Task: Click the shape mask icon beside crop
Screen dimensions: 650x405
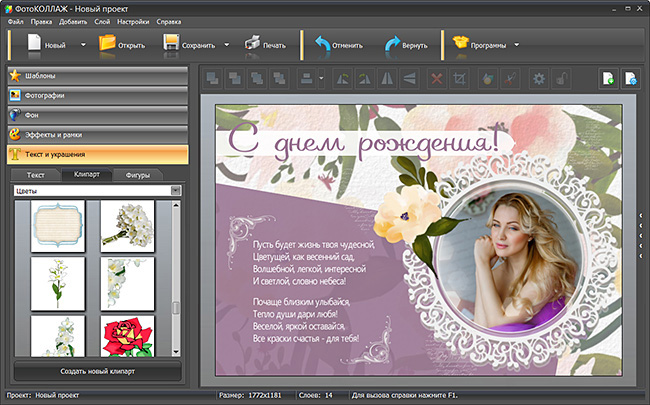Action: [488, 78]
